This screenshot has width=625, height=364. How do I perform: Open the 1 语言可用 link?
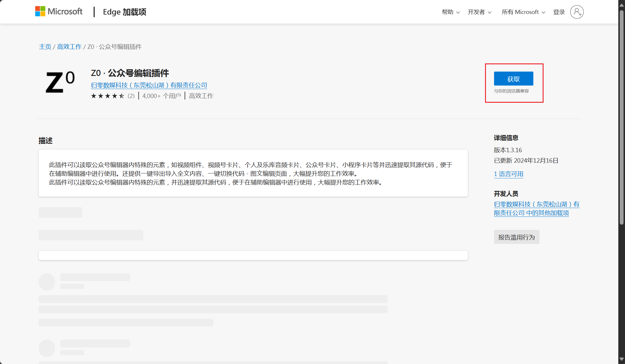tap(509, 174)
